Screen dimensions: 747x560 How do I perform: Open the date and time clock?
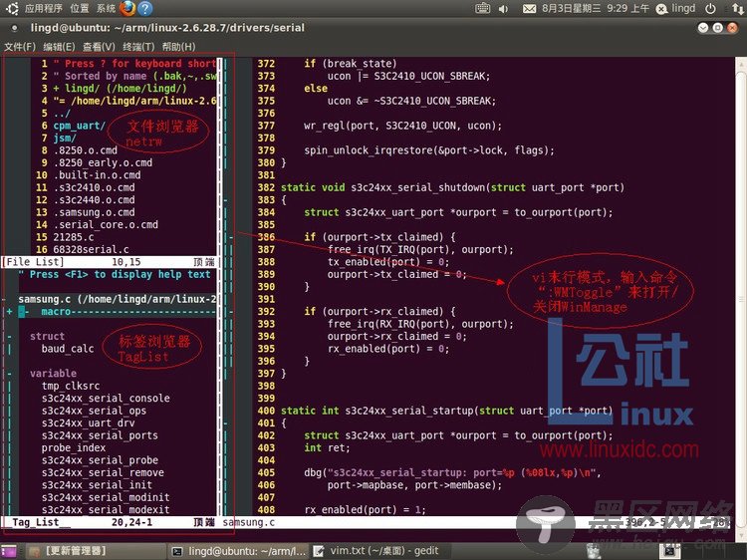596,9
